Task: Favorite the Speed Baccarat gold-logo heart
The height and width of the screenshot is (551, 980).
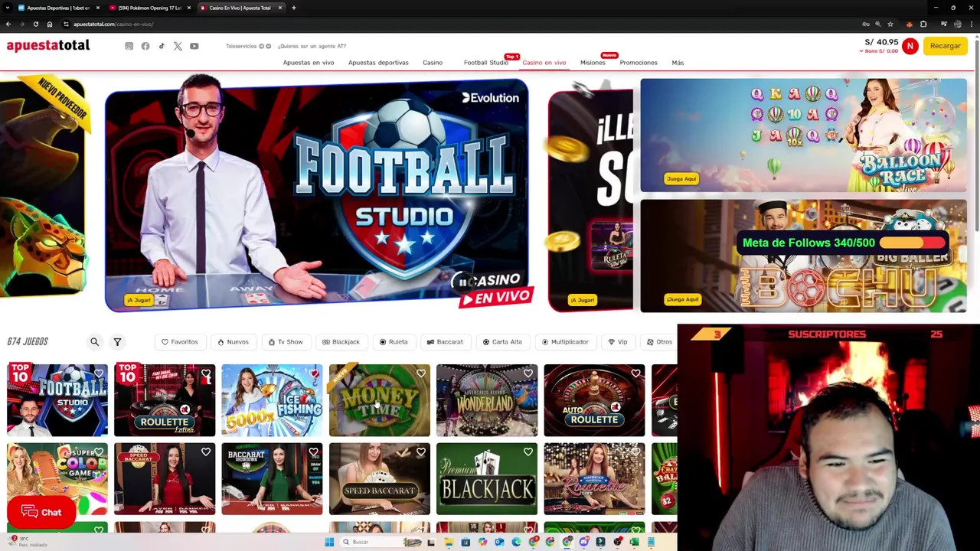Action: [x=421, y=452]
